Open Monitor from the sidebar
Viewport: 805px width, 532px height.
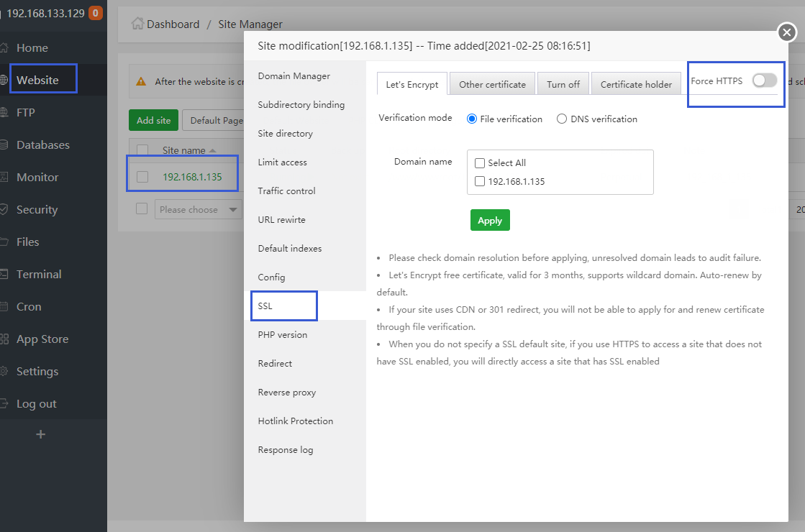(37, 177)
